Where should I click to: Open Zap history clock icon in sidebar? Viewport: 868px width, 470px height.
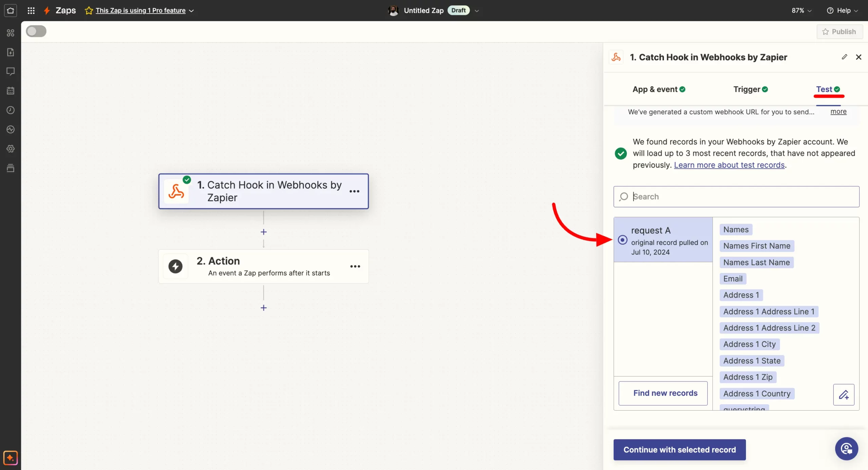11,110
